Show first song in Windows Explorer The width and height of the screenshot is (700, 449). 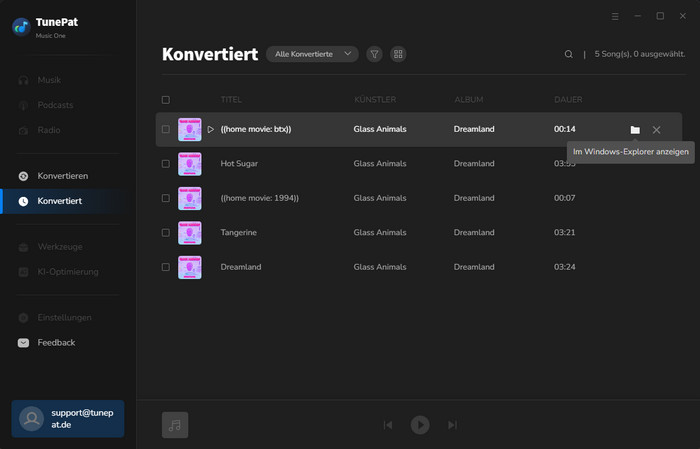[635, 130]
